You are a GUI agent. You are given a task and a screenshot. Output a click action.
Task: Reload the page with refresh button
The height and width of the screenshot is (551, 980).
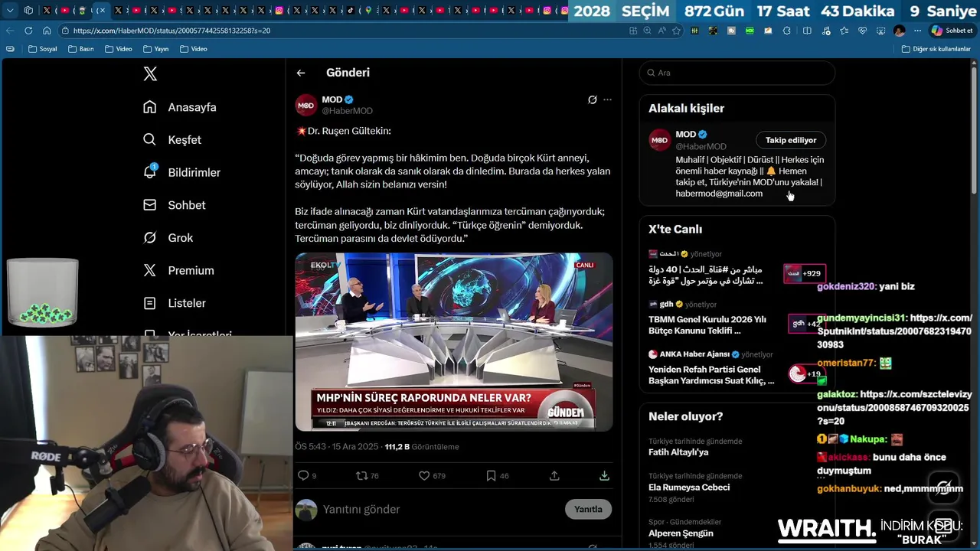(x=28, y=31)
